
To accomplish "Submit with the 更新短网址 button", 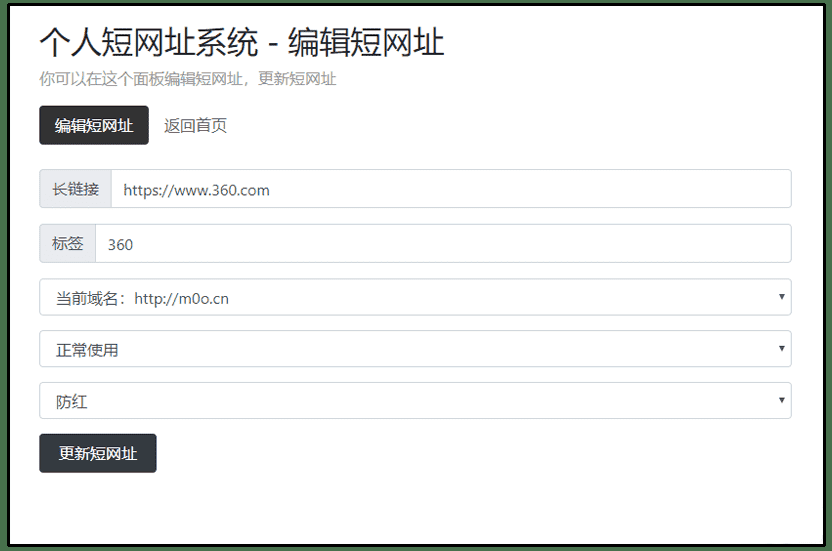I will pos(98,453).
